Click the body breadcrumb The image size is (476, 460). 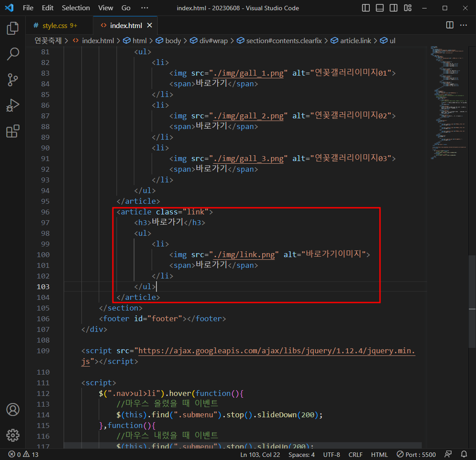pos(169,41)
